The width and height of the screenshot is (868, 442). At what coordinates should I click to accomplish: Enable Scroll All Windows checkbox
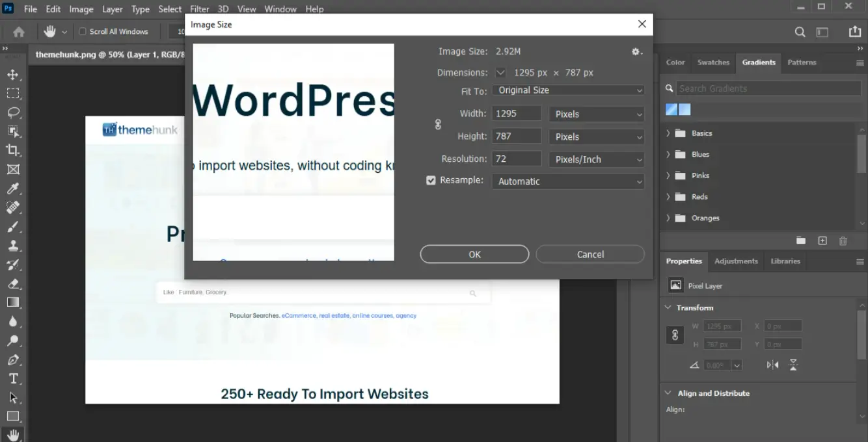[83, 31]
